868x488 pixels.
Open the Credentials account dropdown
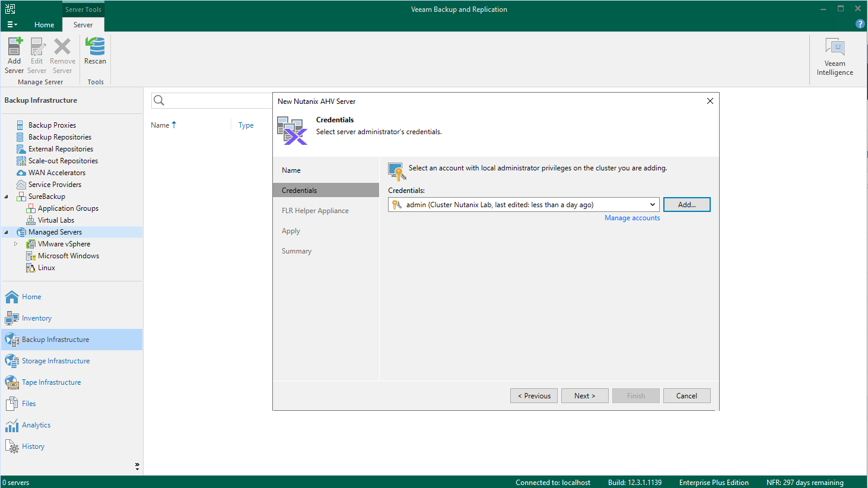tap(652, 205)
